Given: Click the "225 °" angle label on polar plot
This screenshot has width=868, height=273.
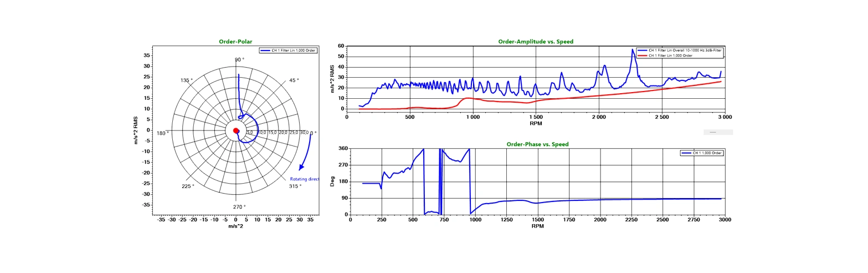Looking at the screenshot, I should click(188, 186).
